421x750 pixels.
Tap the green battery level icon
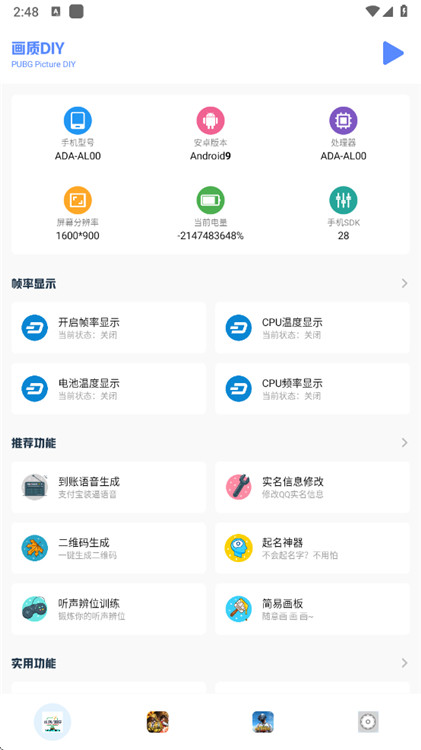click(210, 200)
